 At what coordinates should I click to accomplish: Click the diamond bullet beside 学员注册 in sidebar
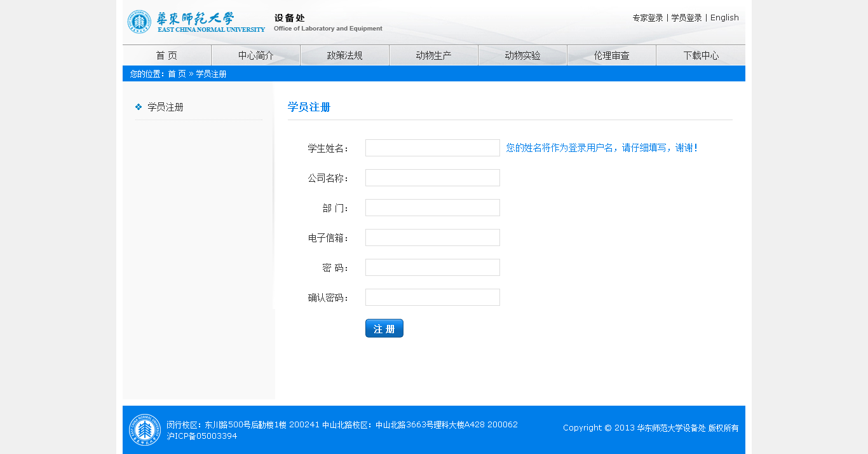pos(139,107)
